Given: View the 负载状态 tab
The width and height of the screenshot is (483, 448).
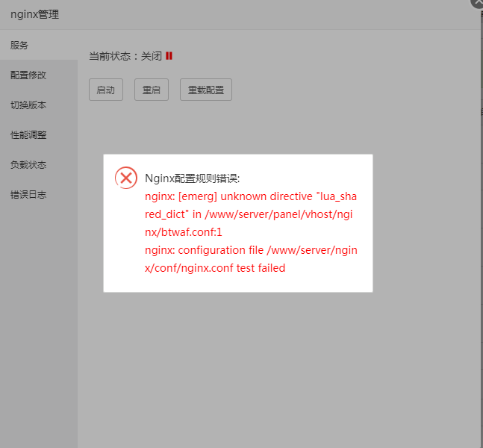Looking at the screenshot, I should click(39, 164).
